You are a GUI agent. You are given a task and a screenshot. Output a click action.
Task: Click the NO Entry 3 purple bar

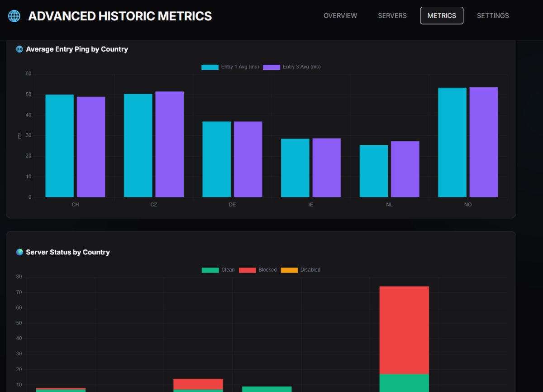(483, 142)
